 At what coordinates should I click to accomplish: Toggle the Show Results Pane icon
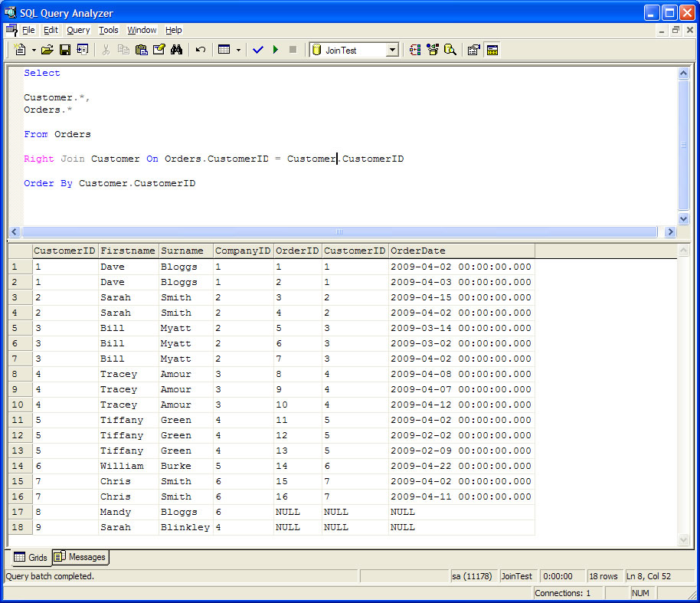point(492,50)
